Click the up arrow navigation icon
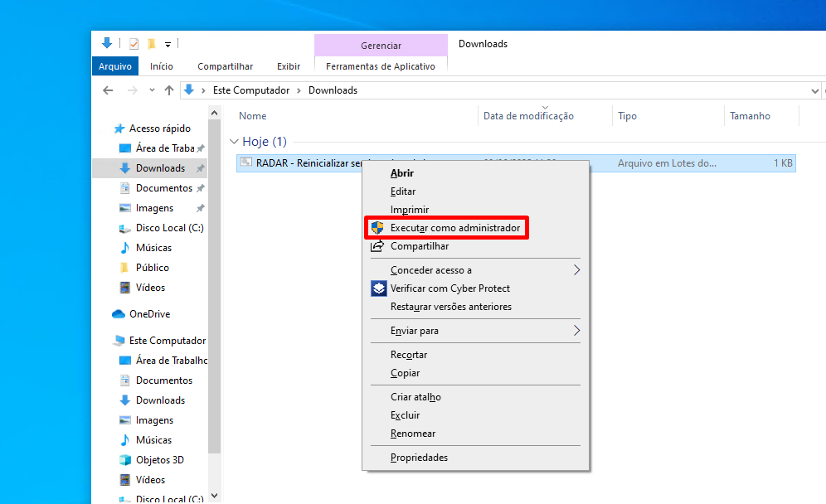 pyautogui.click(x=169, y=90)
